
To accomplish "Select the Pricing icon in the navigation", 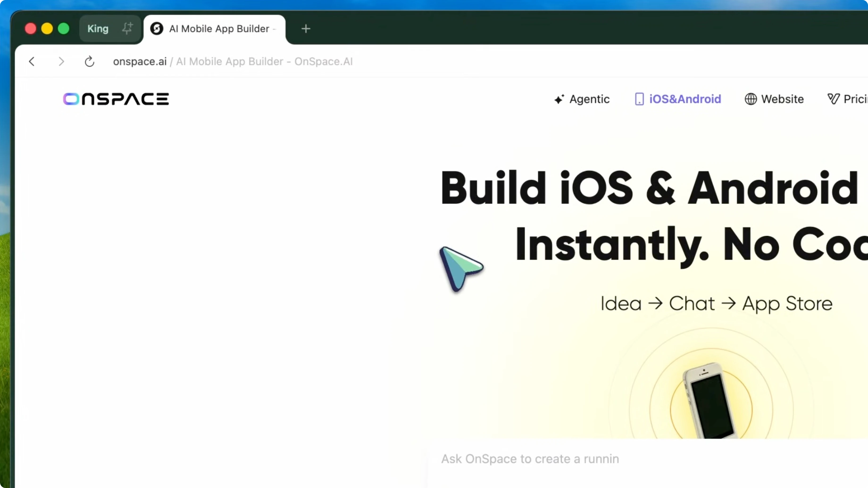I will tap(834, 99).
